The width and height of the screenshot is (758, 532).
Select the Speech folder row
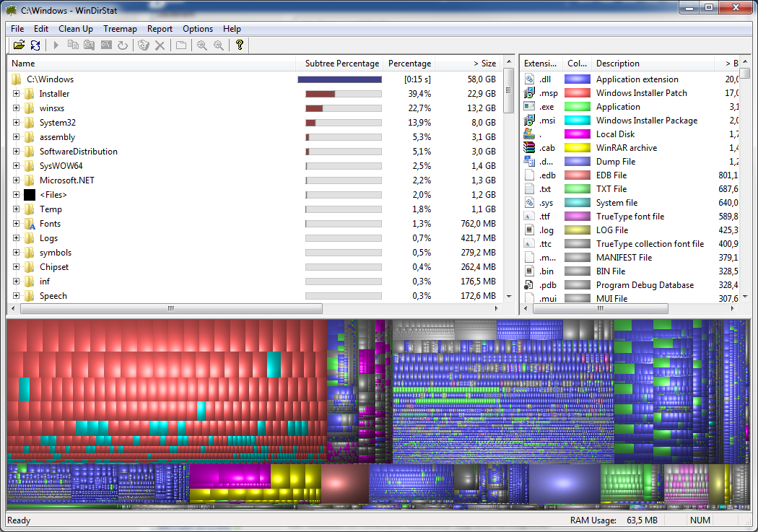[254, 296]
